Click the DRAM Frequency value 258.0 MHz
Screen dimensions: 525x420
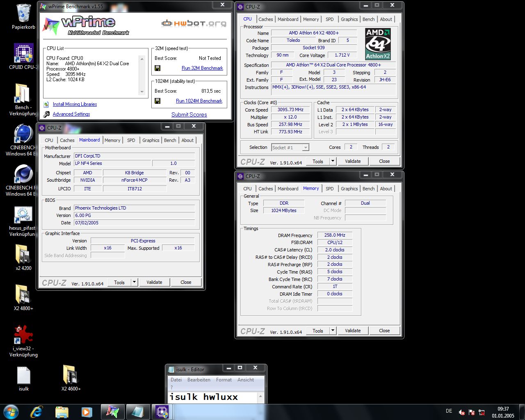coord(335,235)
